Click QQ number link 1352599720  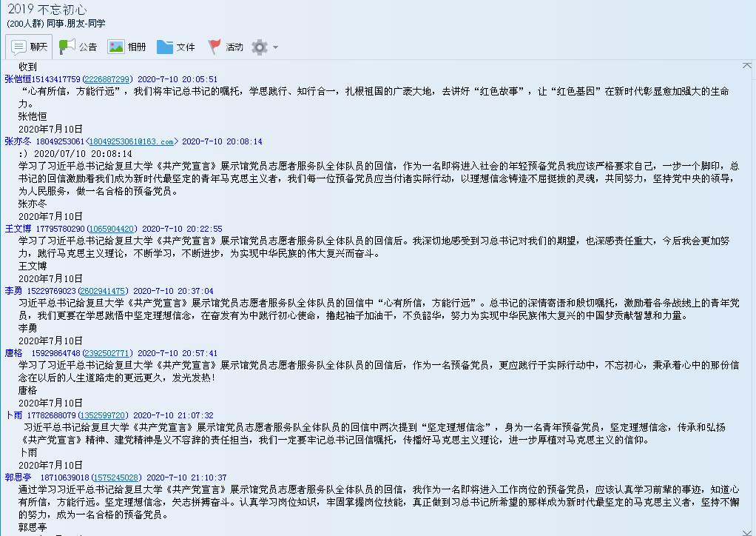(102, 415)
